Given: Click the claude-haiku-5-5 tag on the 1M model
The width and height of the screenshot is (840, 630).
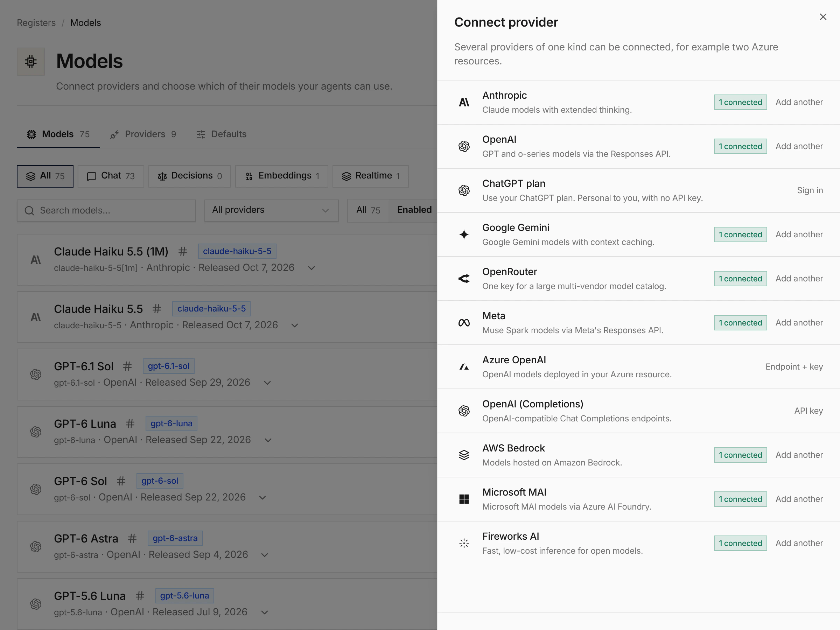Looking at the screenshot, I should pos(237,251).
